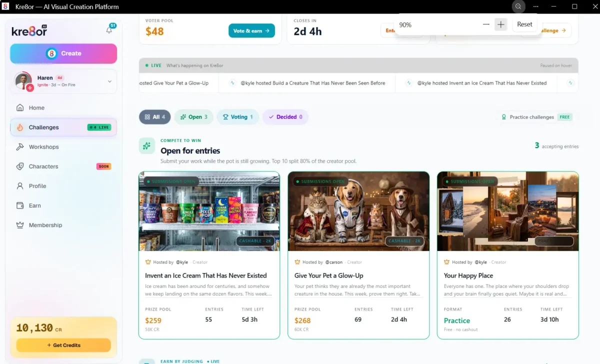Screen dimensions: 600x364
Task: Click the Workshops hammer icon
Action: [20, 147]
